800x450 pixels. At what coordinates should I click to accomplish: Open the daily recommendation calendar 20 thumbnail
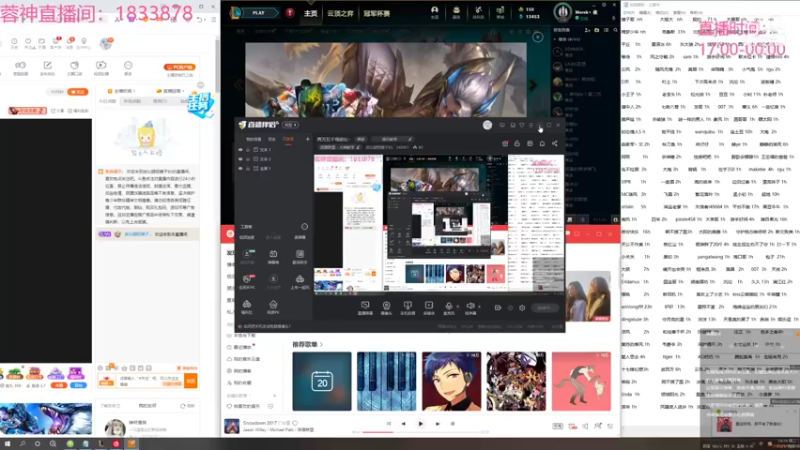[x=322, y=381]
